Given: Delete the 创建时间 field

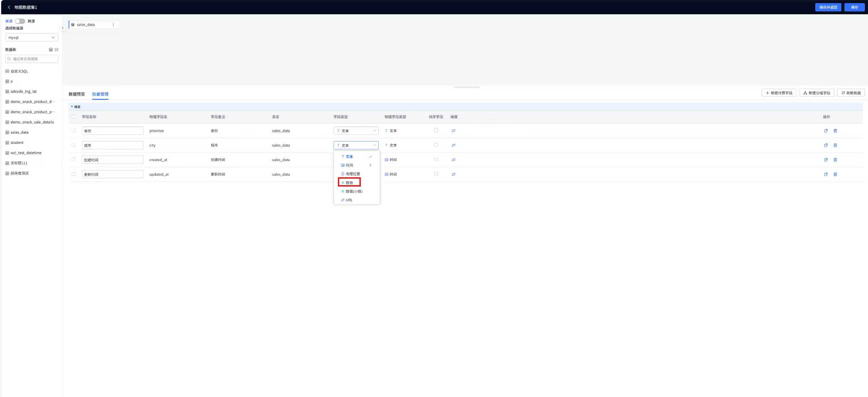Looking at the screenshot, I should [835, 160].
